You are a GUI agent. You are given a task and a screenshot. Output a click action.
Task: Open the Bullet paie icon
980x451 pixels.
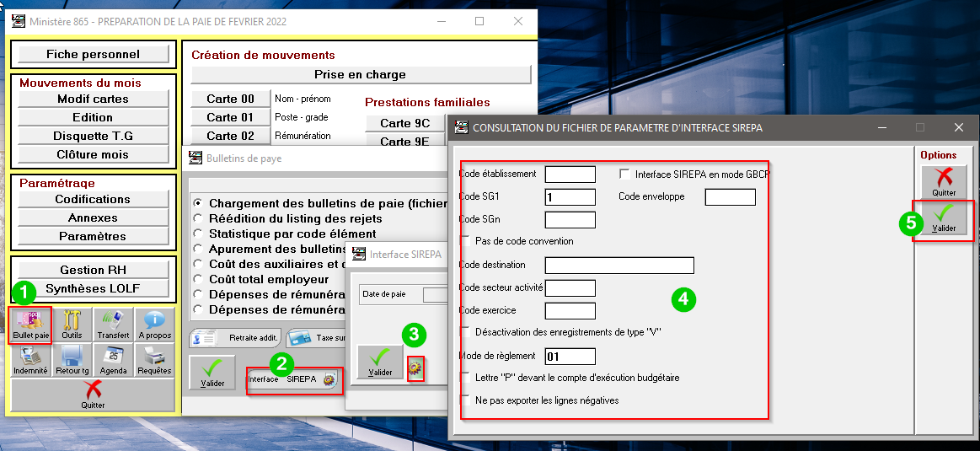(x=31, y=325)
